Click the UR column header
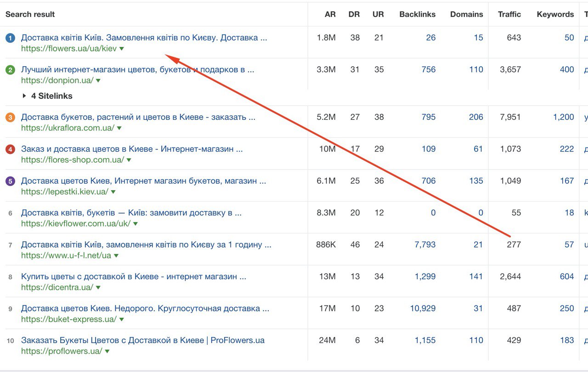The width and height of the screenshot is (588, 372). [x=378, y=14]
